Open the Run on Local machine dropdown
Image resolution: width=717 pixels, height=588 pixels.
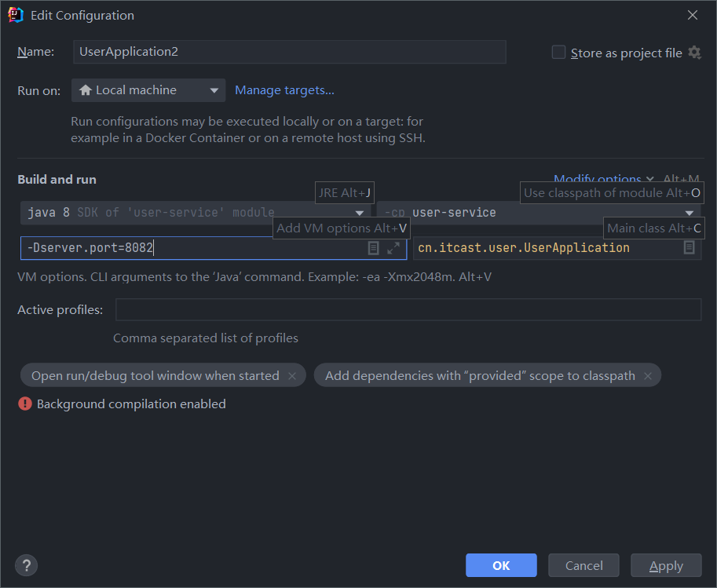tap(148, 90)
